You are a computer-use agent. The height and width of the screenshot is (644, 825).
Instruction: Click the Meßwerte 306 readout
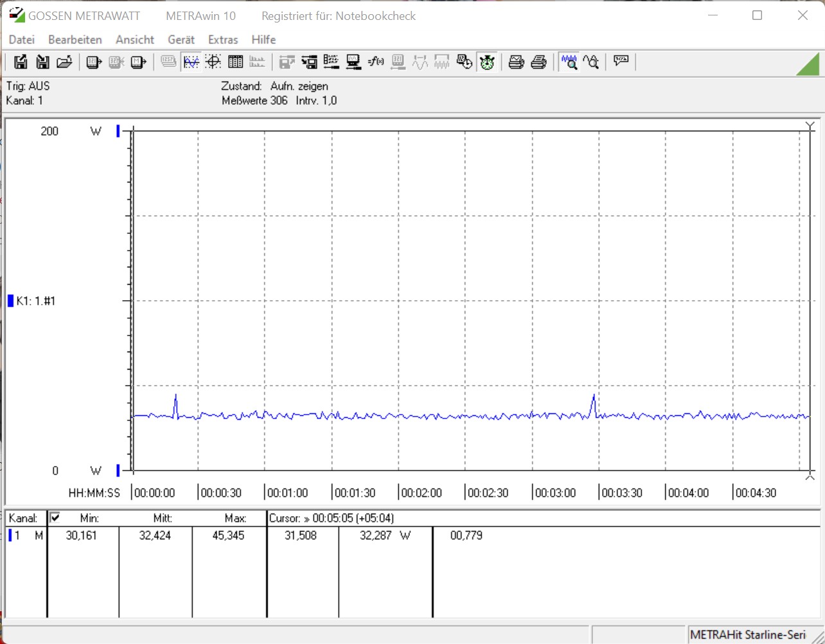click(x=254, y=100)
